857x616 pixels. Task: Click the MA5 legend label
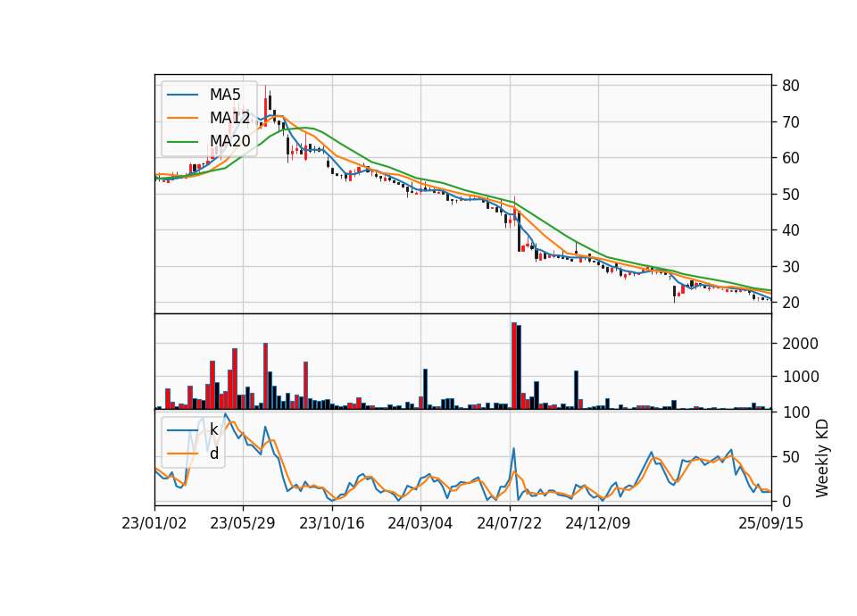225,95
